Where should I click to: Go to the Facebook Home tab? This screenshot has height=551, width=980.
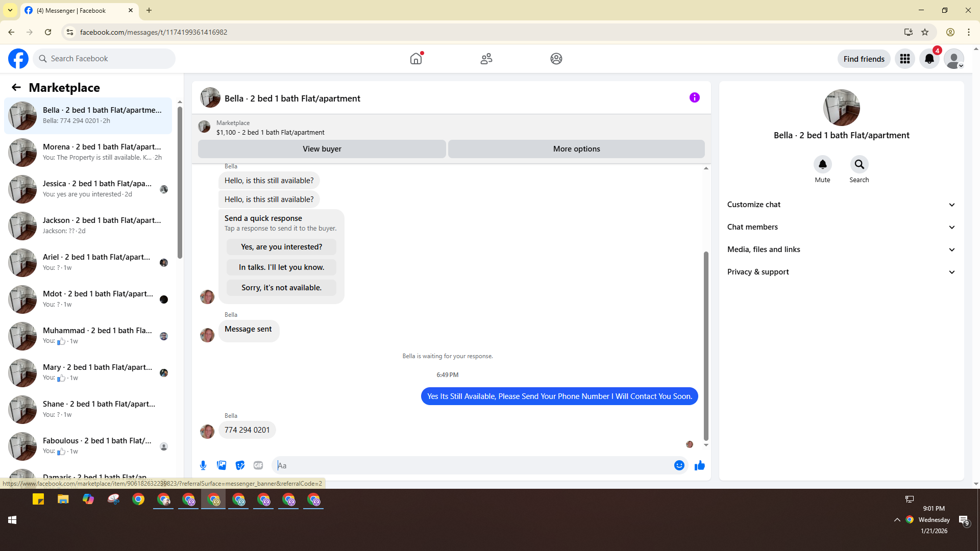coord(416,59)
